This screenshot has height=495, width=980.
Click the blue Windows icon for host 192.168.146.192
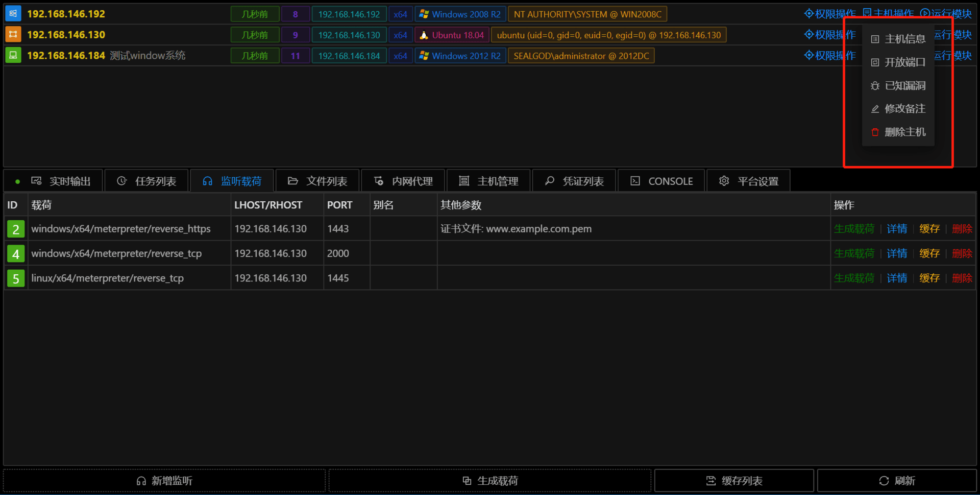point(13,14)
